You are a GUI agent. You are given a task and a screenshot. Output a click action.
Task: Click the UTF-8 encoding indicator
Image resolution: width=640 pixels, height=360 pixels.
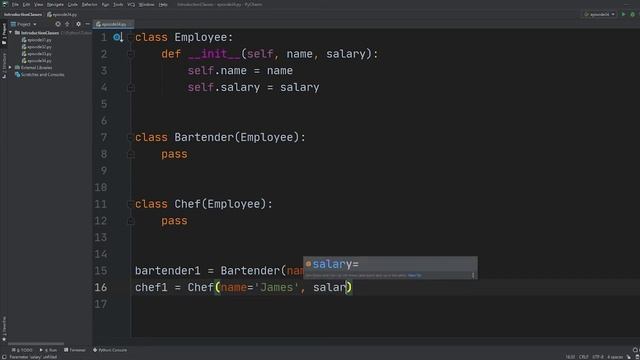[598, 357]
